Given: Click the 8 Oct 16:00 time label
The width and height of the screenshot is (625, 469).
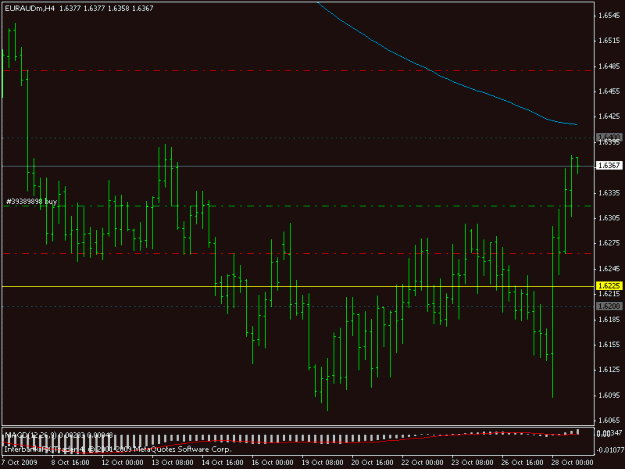Looking at the screenshot, I should click(70, 462).
